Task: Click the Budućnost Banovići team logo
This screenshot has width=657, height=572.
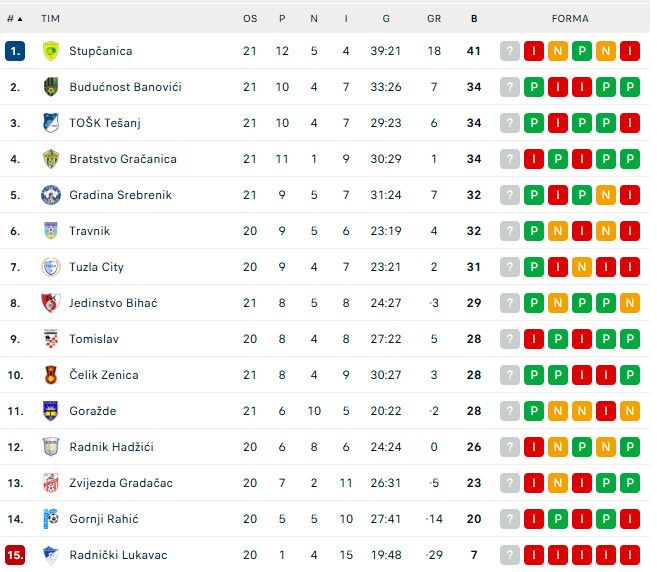Action: (x=51, y=87)
